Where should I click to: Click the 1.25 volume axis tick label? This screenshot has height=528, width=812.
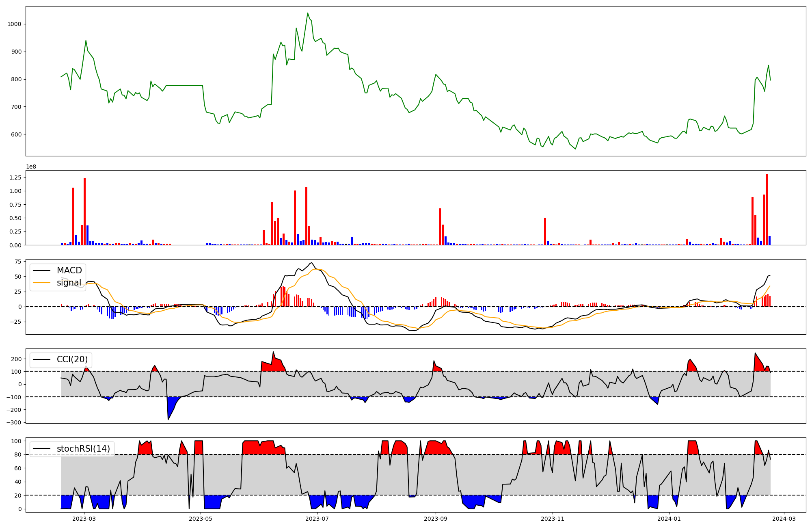15,177
